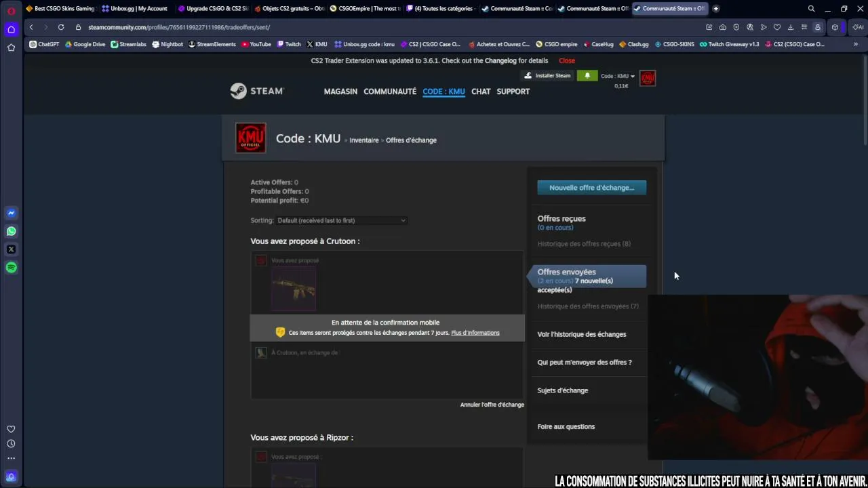Click Inventaire breadcrumb link

tap(364, 140)
